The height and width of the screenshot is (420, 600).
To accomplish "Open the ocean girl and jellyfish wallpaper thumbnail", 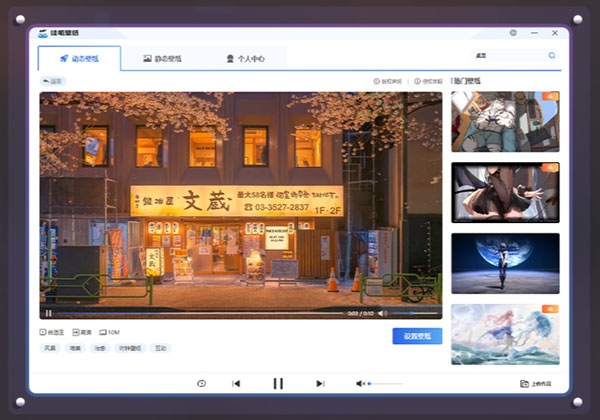I will [505, 334].
